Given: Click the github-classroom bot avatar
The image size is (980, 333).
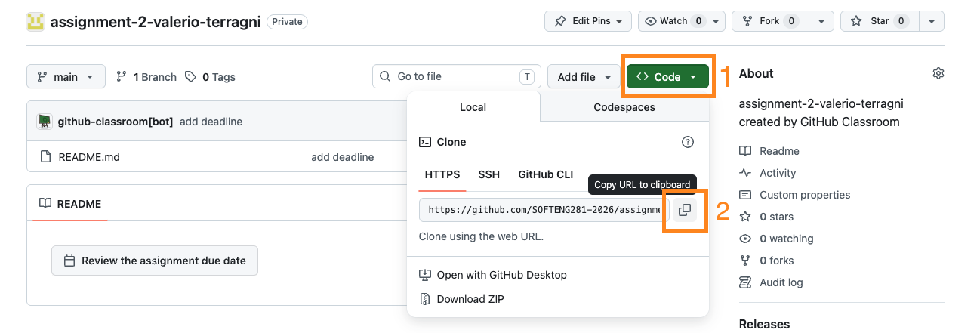Looking at the screenshot, I should click(45, 121).
